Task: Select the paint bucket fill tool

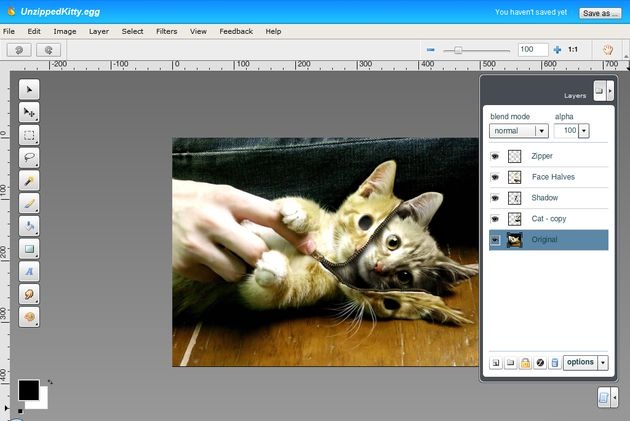Action: (29, 226)
